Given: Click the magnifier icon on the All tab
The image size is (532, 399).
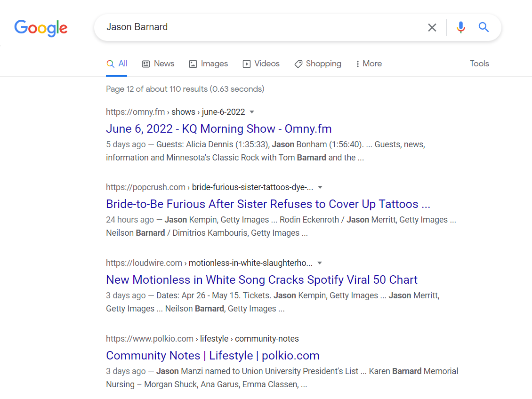Looking at the screenshot, I should [110, 64].
